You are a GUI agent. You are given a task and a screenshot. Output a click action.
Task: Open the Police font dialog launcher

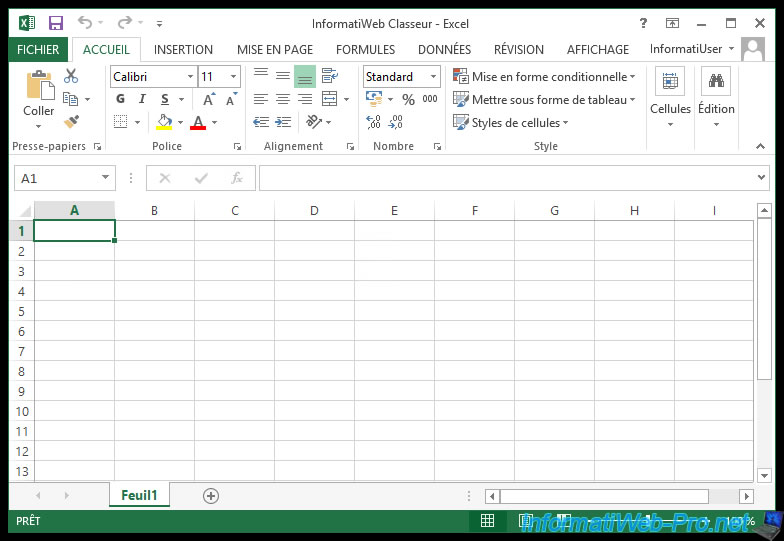pyautogui.click(x=237, y=146)
